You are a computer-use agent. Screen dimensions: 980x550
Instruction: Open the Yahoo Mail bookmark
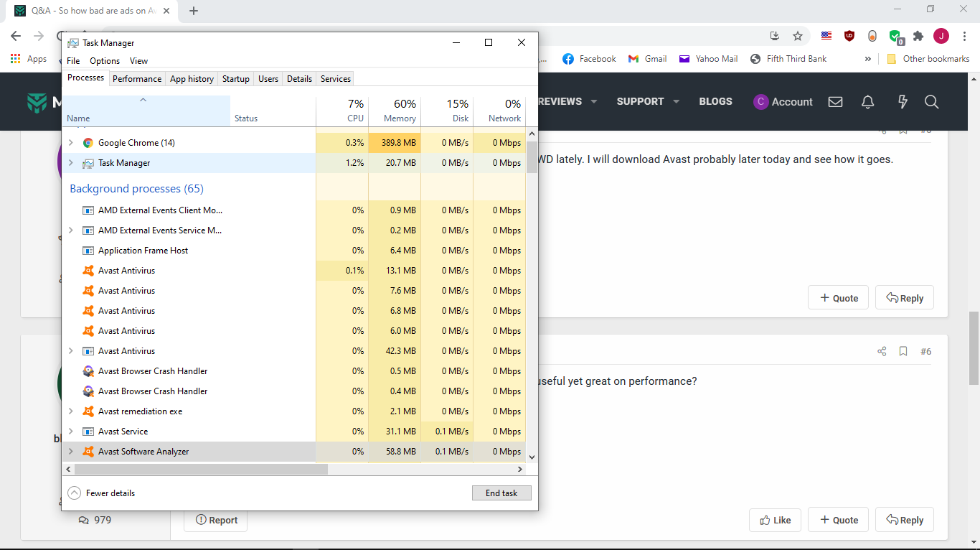tap(709, 59)
